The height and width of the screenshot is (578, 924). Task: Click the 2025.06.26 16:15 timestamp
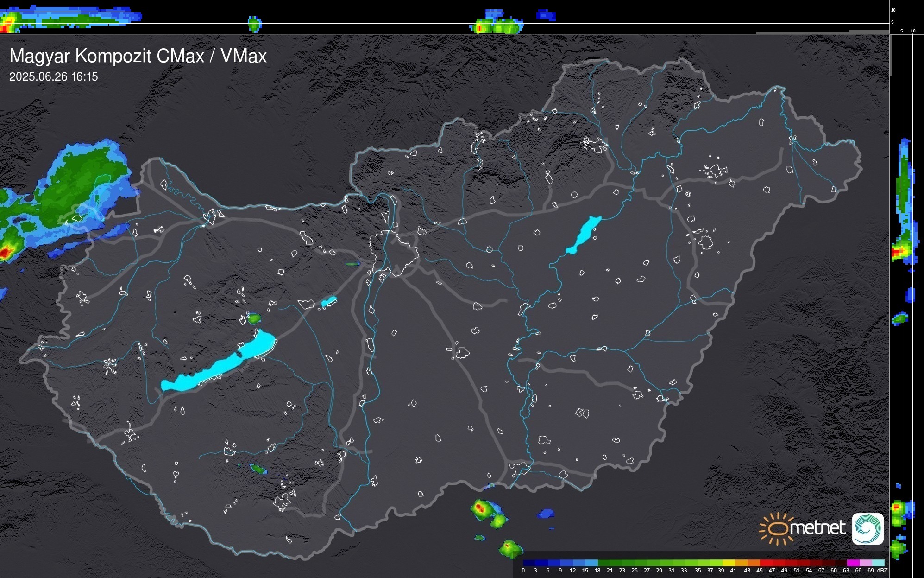54,77
